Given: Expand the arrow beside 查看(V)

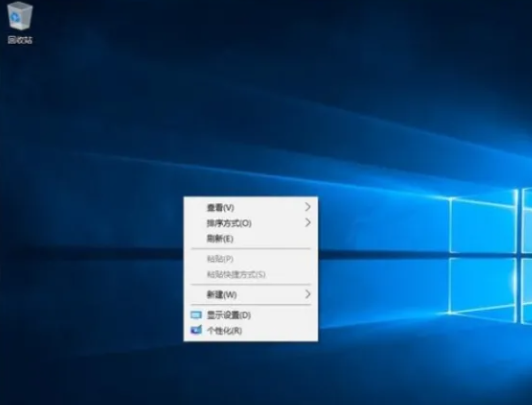Looking at the screenshot, I should pyautogui.click(x=308, y=207).
